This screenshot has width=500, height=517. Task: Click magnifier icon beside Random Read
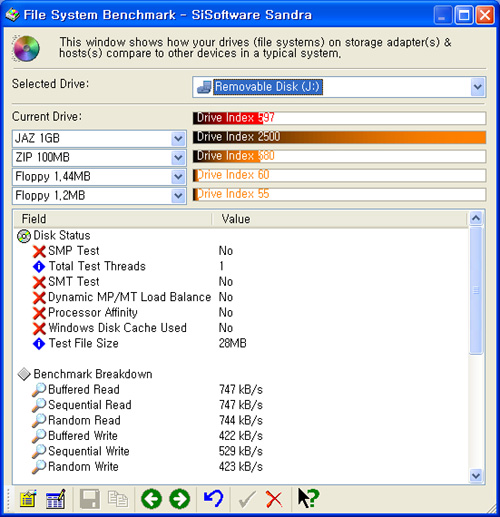click(x=39, y=421)
